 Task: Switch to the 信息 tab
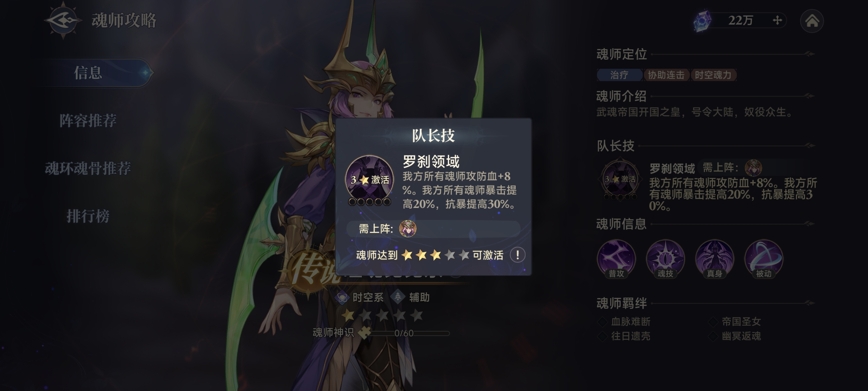pyautogui.click(x=88, y=72)
